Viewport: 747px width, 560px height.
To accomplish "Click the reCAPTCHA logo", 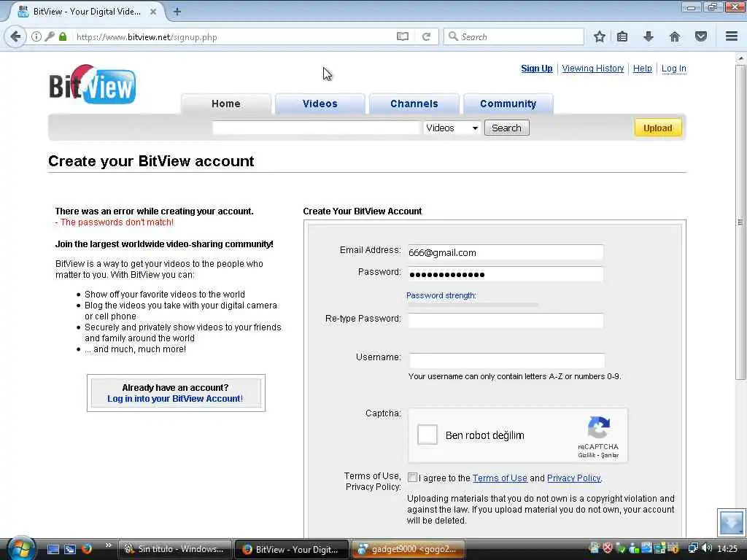I will click(x=599, y=427).
